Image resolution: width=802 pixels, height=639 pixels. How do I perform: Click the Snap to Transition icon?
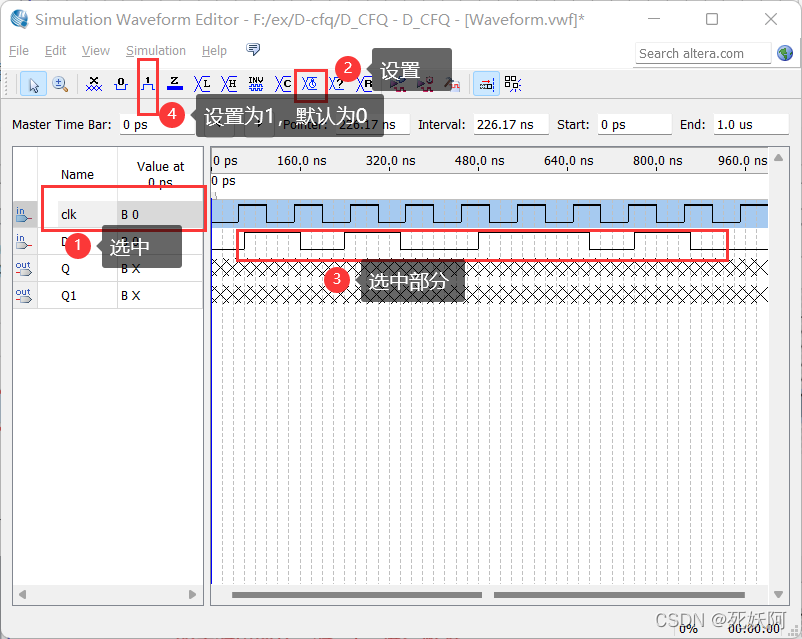[x=513, y=84]
